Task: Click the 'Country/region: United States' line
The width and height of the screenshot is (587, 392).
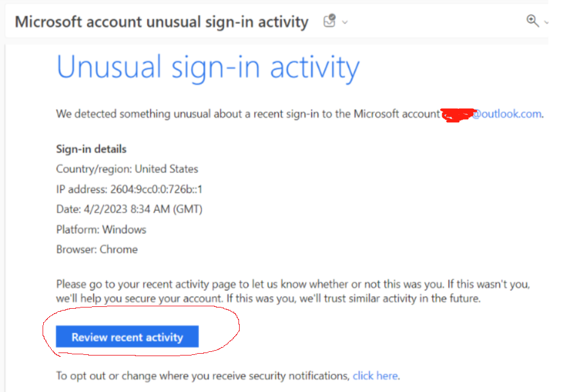Action: pyautogui.click(x=127, y=169)
